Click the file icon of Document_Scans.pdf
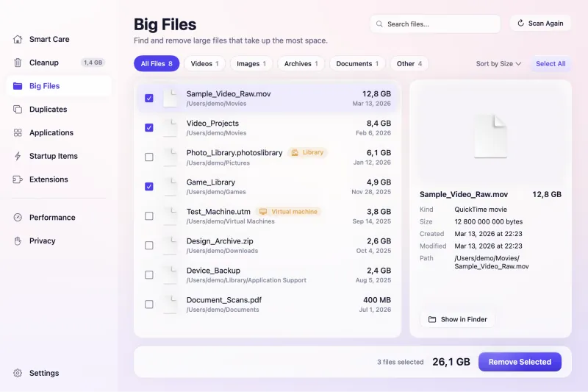 [x=171, y=304]
